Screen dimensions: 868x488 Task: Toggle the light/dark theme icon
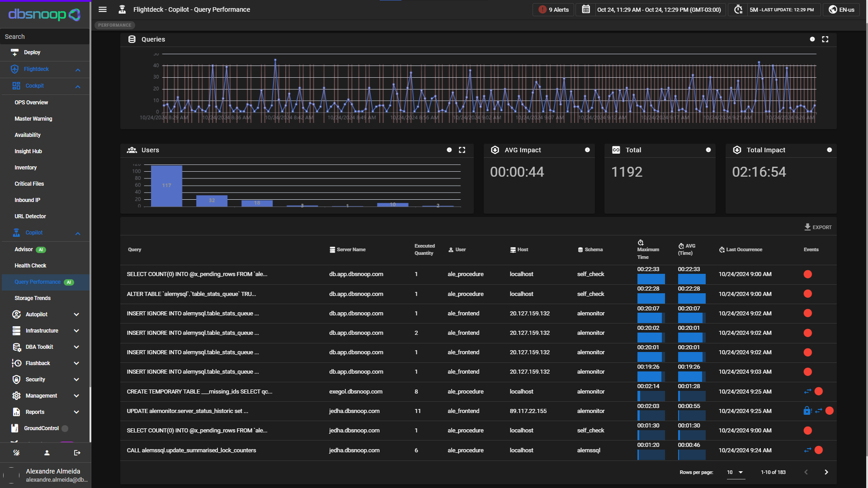16,453
